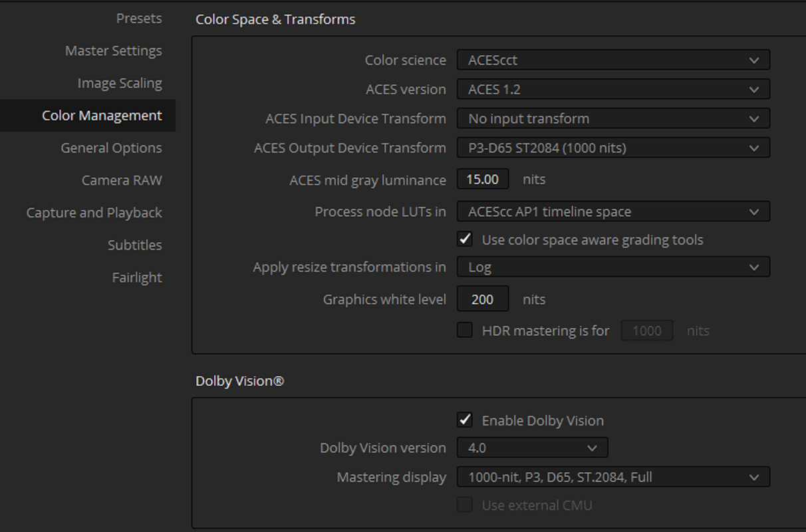Open General Options section
Screen dimensions: 806x532
[111, 148]
